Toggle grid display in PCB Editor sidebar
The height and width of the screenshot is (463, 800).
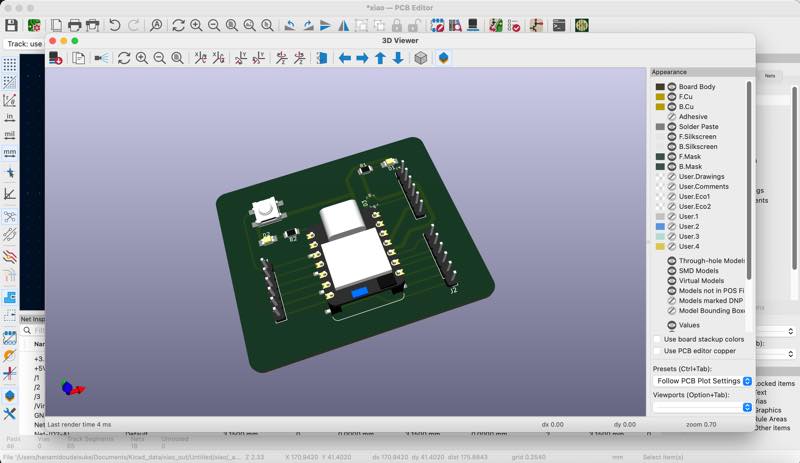coord(10,64)
